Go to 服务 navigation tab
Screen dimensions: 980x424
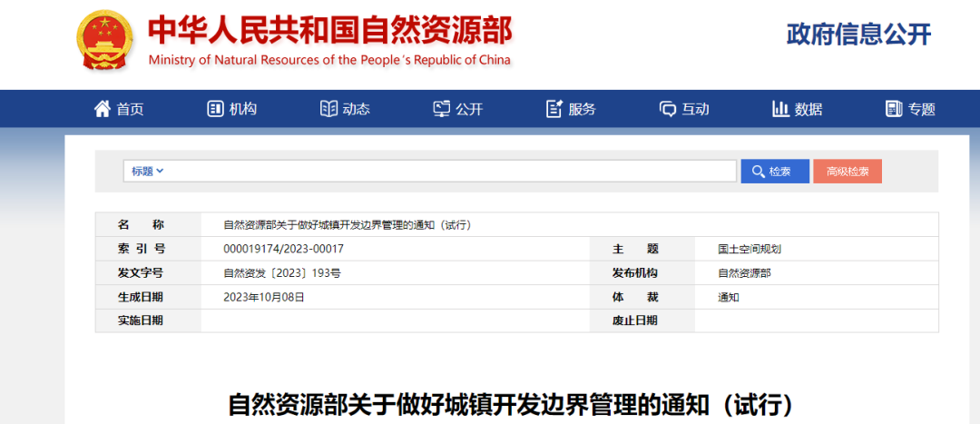[x=583, y=109]
